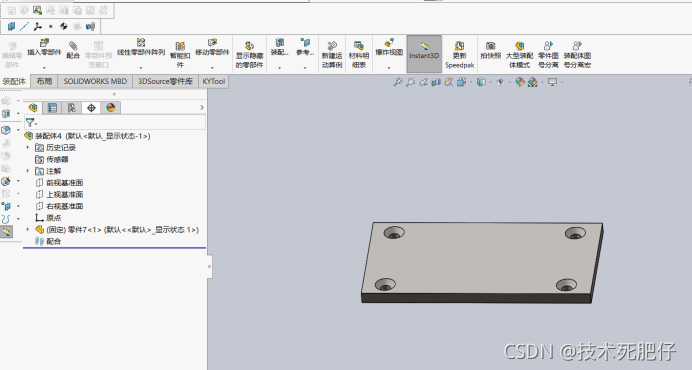The height and width of the screenshot is (370, 692).
Task: Open dropdown arrow under 参考... geometry
Action: (x=305, y=68)
